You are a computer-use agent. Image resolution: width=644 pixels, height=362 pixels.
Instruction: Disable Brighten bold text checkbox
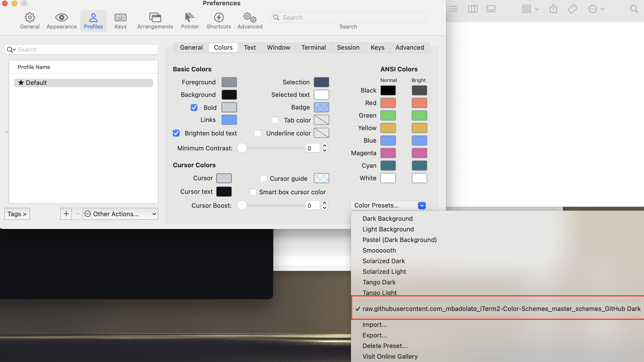point(176,133)
